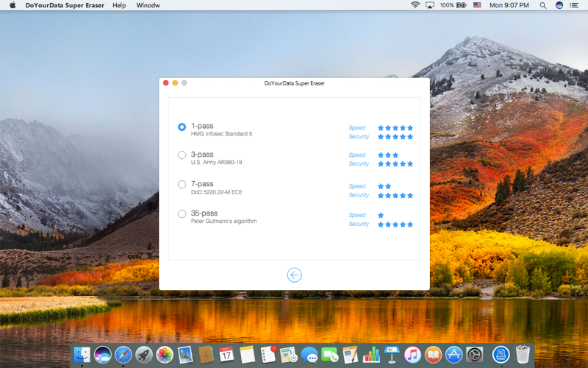This screenshot has width=588, height=368.
Task: Open Launchpad rocket icon
Action: [x=144, y=355]
